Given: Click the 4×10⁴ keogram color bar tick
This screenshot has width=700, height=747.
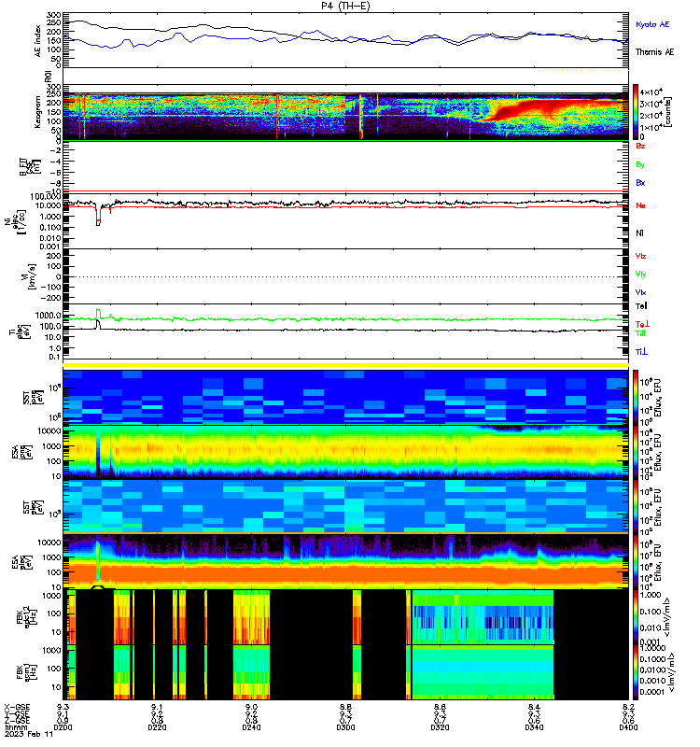Looking at the screenshot, I should point(651,92).
